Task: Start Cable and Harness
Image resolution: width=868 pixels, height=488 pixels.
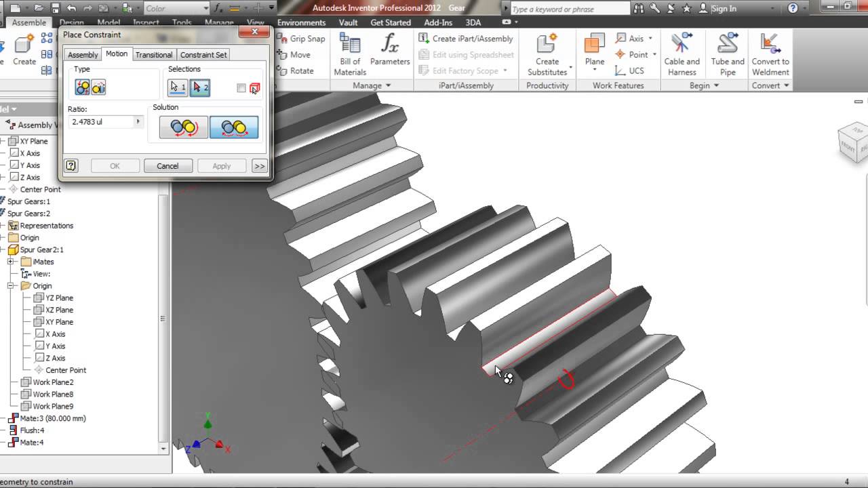Action: click(682, 54)
